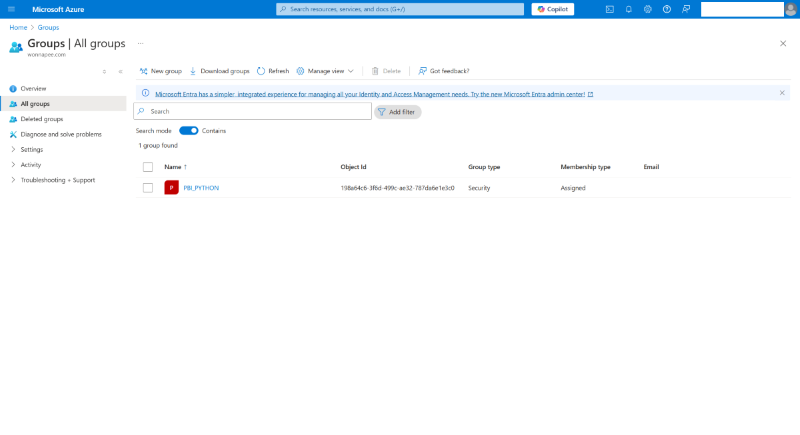Screen dimensions: 800x435
Task: Click the Download groups icon
Action: 193,71
